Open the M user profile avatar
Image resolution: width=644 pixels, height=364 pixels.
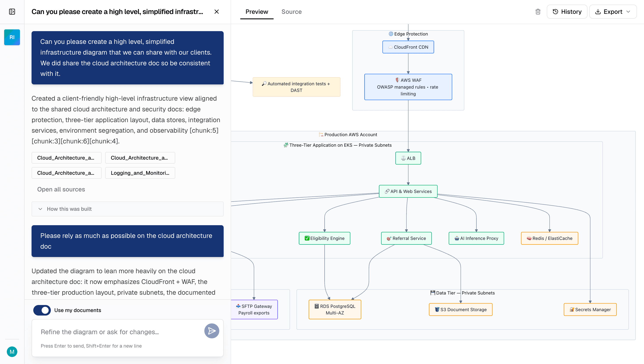click(12, 352)
